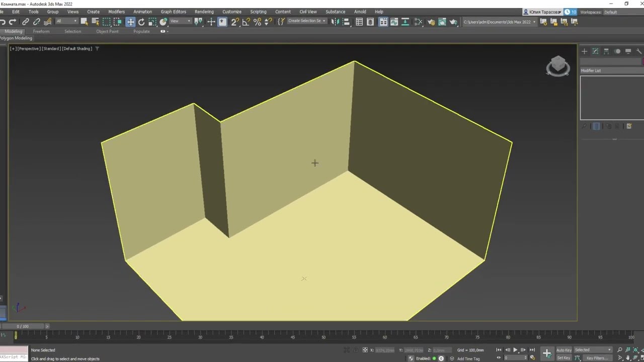The width and height of the screenshot is (644, 362).
Task: Click the Select by Name icon
Action: coord(95,22)
